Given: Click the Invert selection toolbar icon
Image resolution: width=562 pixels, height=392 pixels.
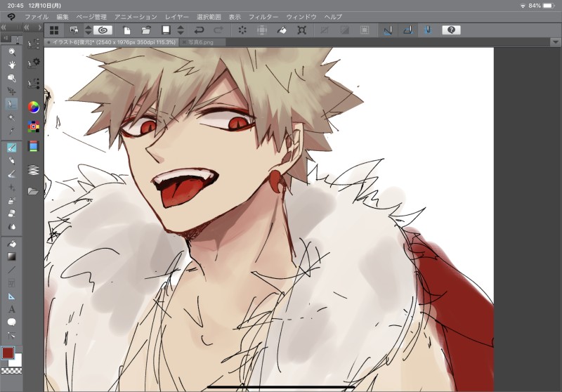Looking at the screenshot, I should (x=345, y=30).
